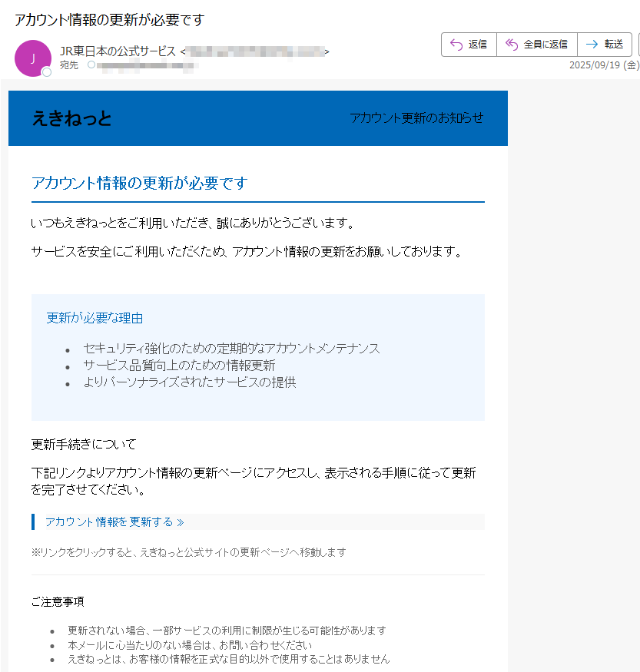This screenshot has height=672, width=640.
Task: Click the blurred sender email address
Action: [x=254, y=51]
